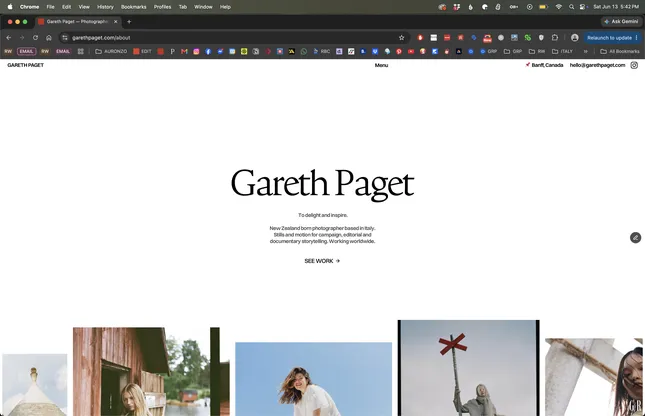Open the ITALY bookmarks folder
This screenshot has width=645, height=416.
[x=562, y=51]
